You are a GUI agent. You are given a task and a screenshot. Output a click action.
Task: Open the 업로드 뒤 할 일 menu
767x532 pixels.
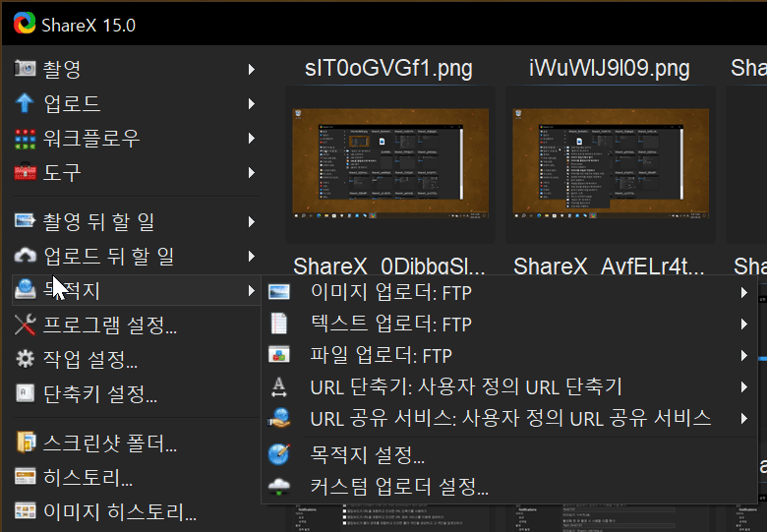pyautogui.click(x=136, y=257)
